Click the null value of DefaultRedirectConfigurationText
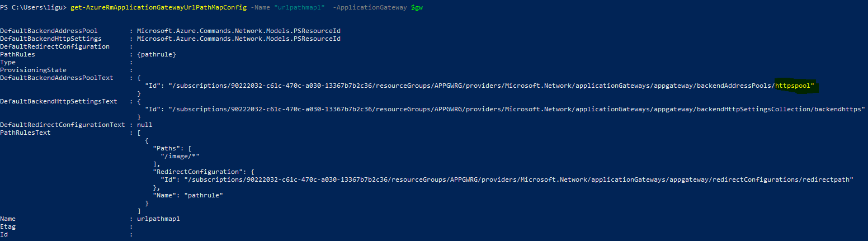 click(x=144, y=125)
